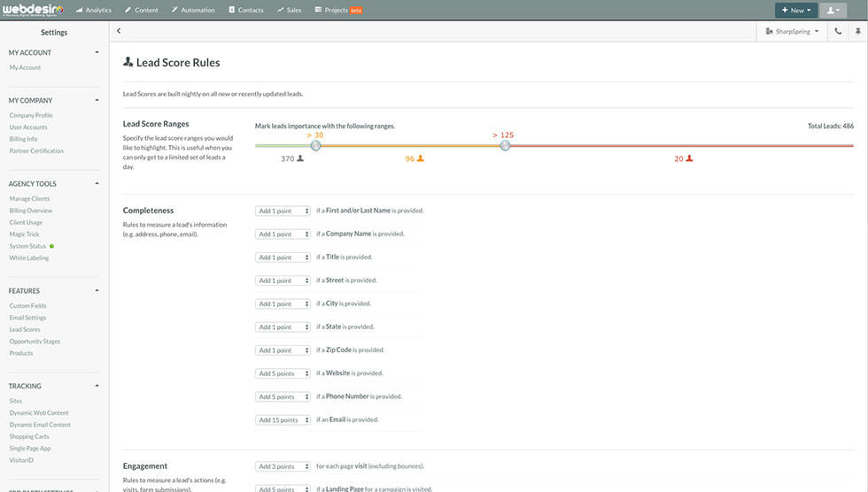Open White Labeling link
868x492 pixels.
(x=28, y=258)
